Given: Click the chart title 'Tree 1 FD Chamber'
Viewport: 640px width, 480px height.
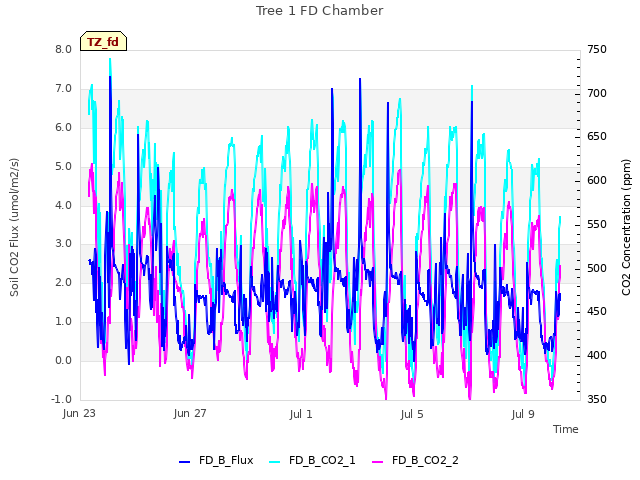Looking at the screenshot, I should coord(320,11).
